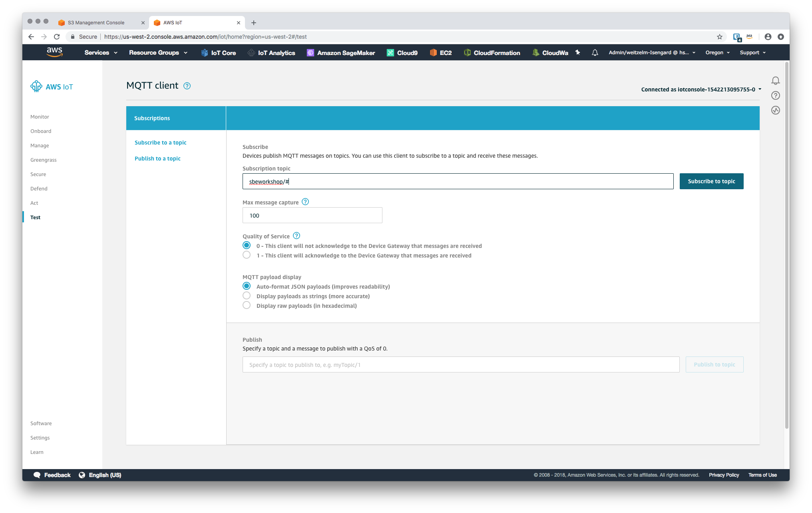Open Act in the sidebar
This screenshot has height=513, width=812.
[x=34, y=203]
